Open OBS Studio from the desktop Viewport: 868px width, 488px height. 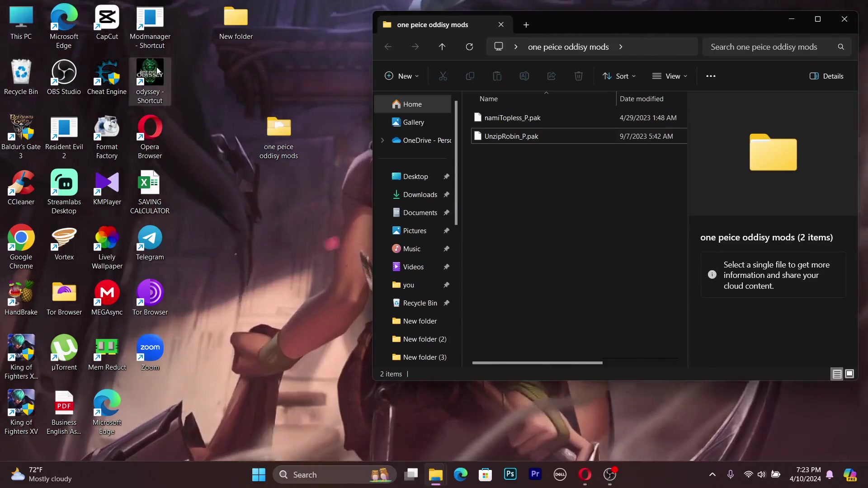(64, 72)
